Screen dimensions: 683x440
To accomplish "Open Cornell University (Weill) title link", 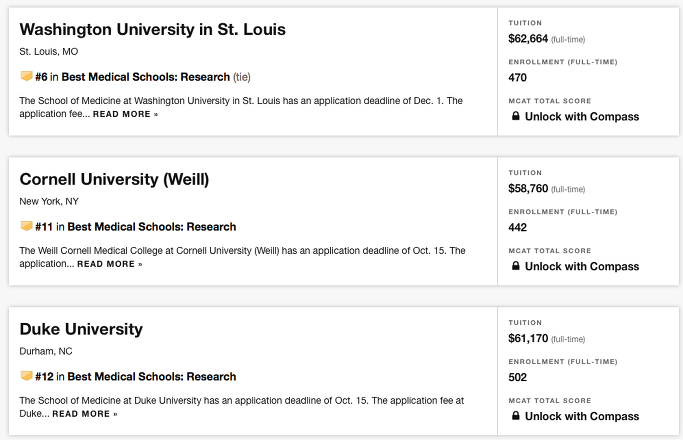I will pos(114,179).
